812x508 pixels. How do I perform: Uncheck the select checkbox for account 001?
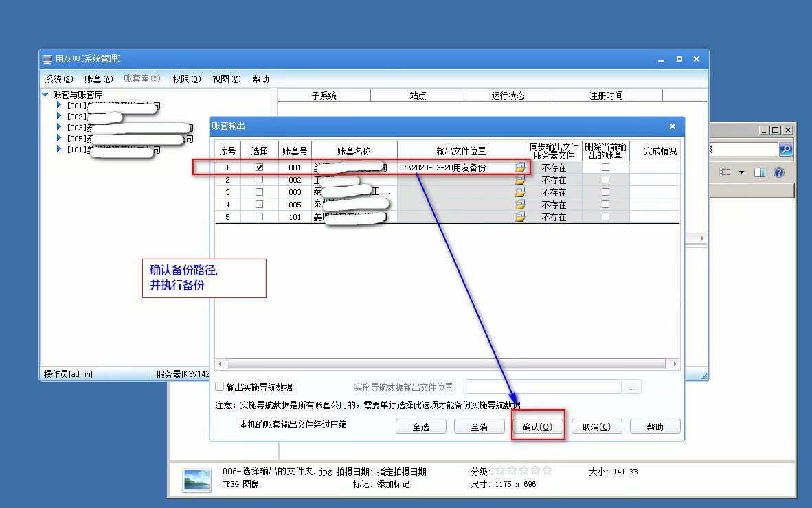click(x=259, y=168)
